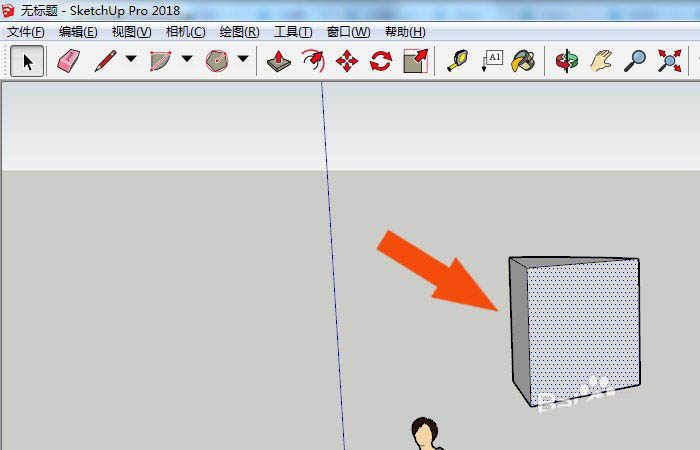
Task: Activate the Offset tool
Action: click(x=313, y=61)
